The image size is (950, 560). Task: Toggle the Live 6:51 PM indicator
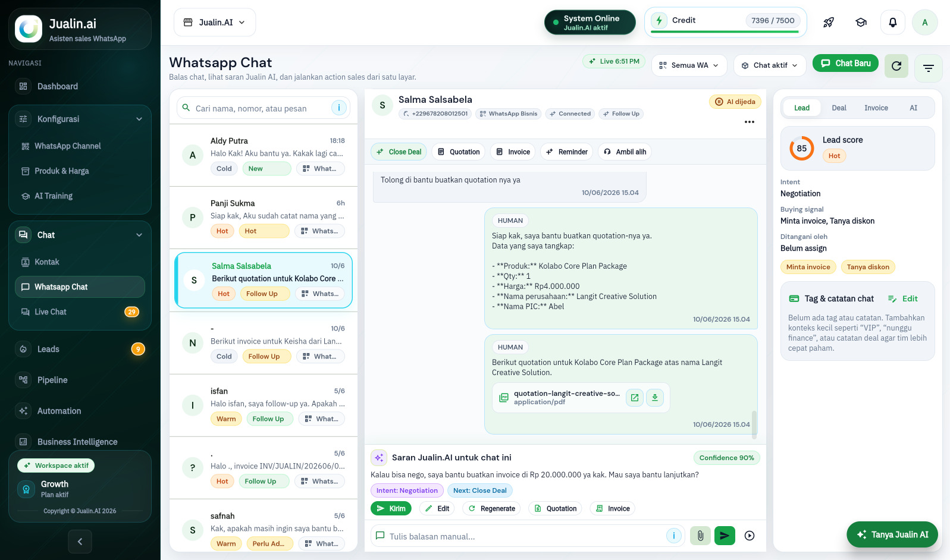614,61
